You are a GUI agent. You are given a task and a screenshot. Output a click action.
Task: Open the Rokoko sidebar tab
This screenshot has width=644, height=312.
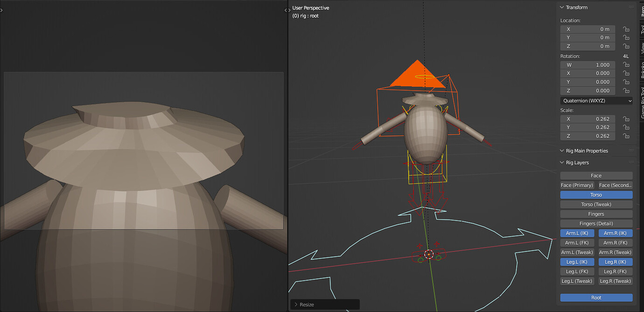click(x=642, y=70)
